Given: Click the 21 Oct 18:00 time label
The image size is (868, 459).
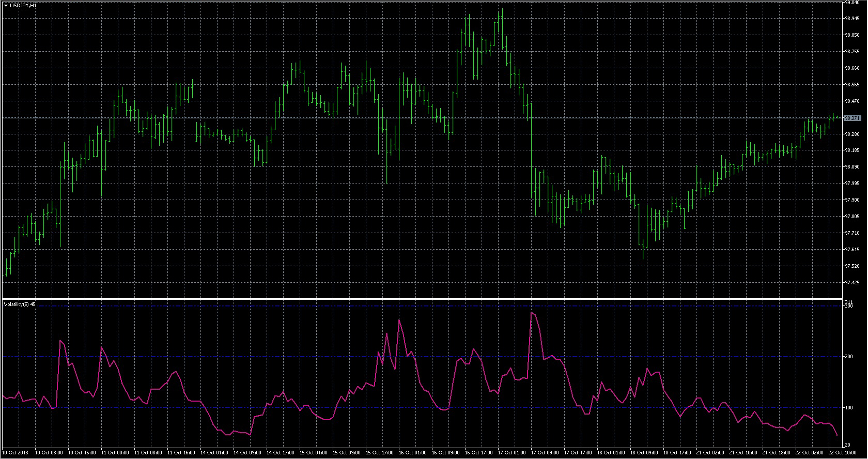Looking at the screenshot, I should pos(777,453).
